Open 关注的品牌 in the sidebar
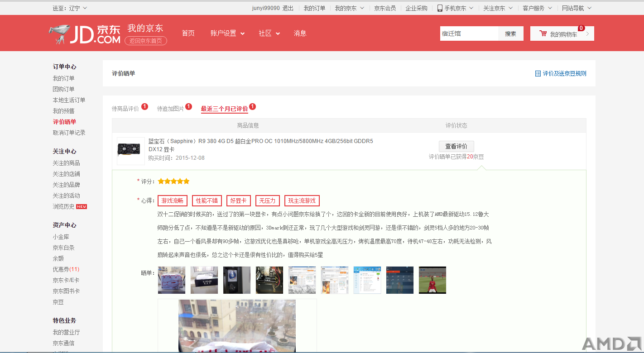This screenshot has height=353, width=644. click(x=66, y=185)
